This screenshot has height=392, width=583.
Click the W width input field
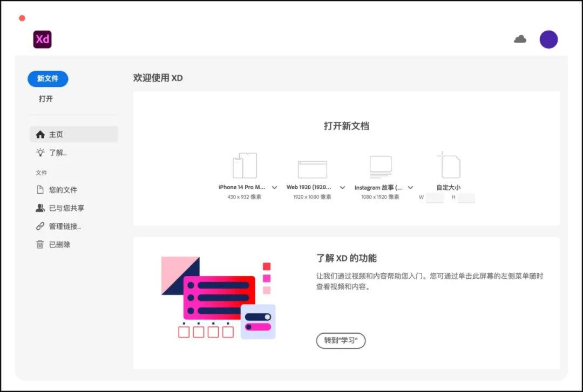435,198
